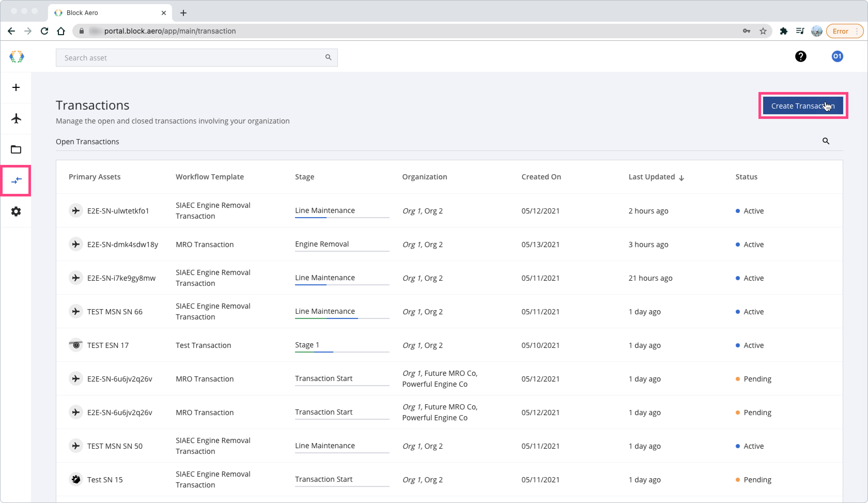Sort by Primary Assets column header

(x=94, y=177)
